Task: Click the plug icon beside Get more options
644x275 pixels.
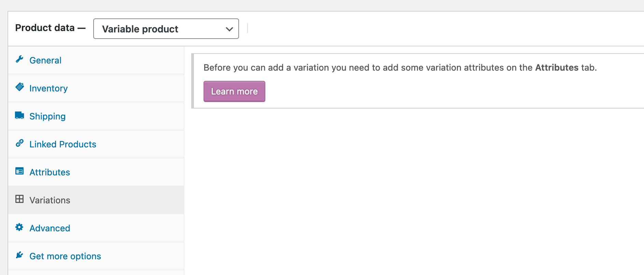Action: coord(19,255)
